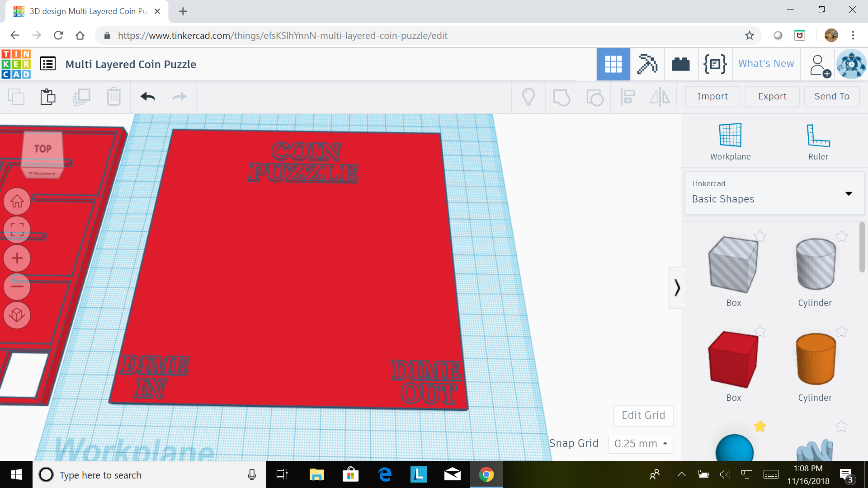The height and width of the screenshot is (488, 868).
Task: Click the Group shapes icon
Action: point(561,97)
